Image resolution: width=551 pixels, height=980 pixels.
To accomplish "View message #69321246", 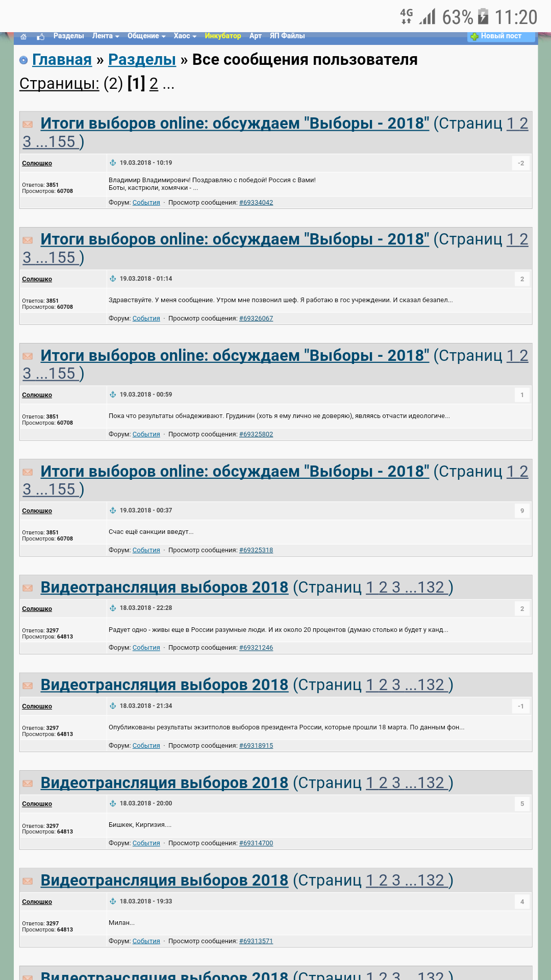I will point(256,648).
